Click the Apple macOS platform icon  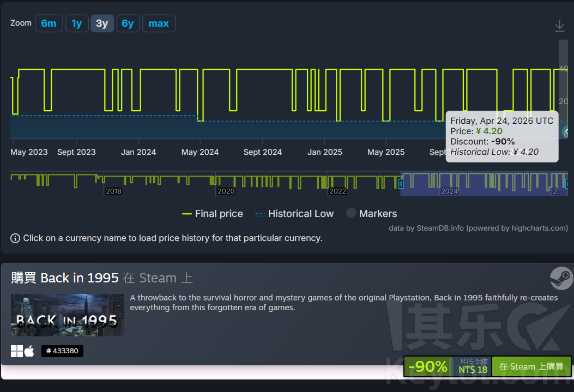coord(29,351)
